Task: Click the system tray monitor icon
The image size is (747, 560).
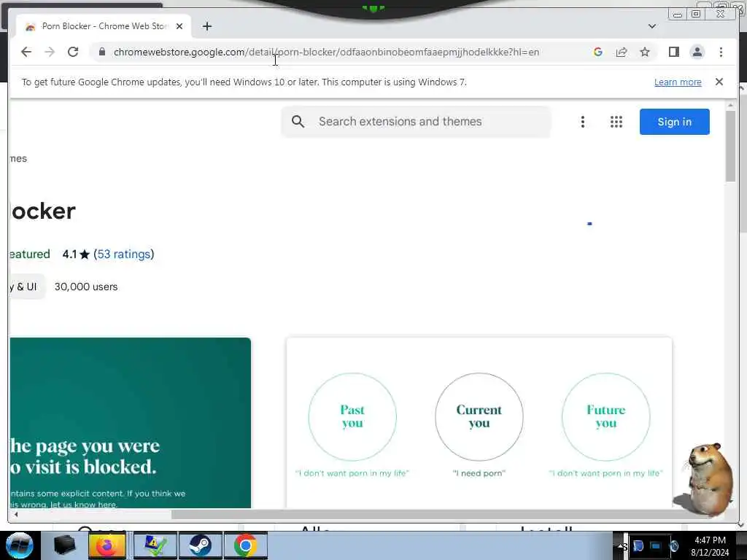Action: click(656, 546)
